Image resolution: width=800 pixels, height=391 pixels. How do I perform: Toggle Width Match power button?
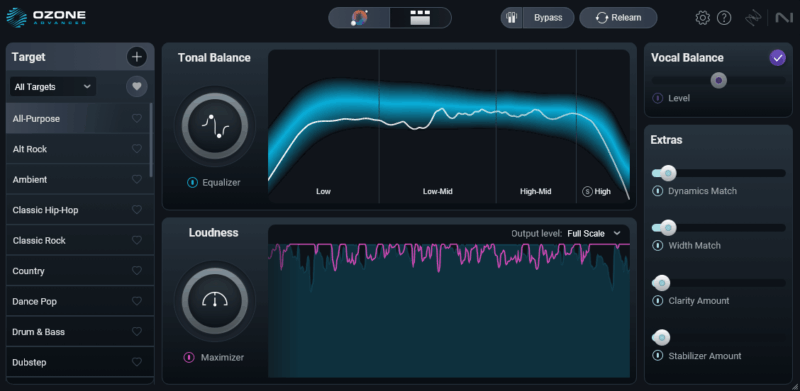[658, 246]
